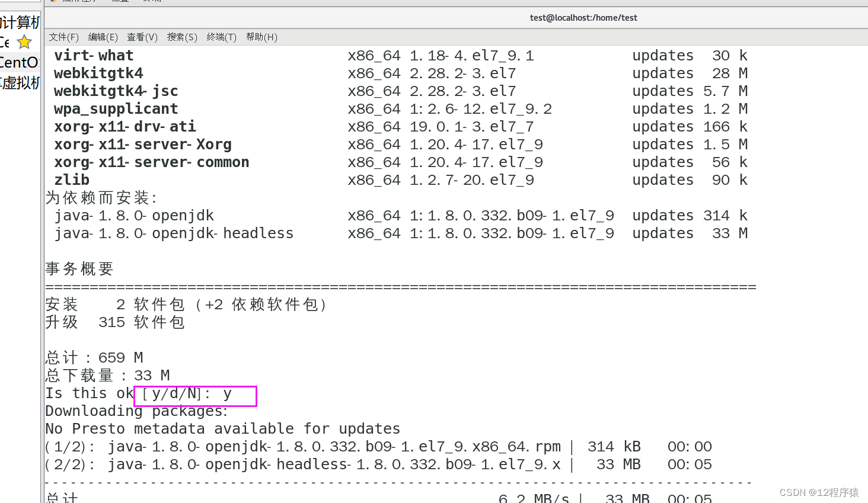Click the 总下载量：33 M line
The height and width of the screenshot is (503, 868).
tap(107, 376)
